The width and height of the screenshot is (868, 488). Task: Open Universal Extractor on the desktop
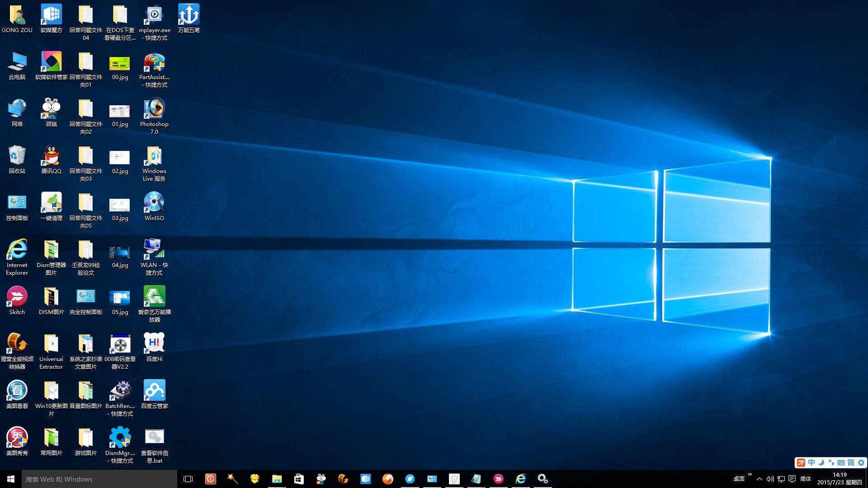point(51,343)
